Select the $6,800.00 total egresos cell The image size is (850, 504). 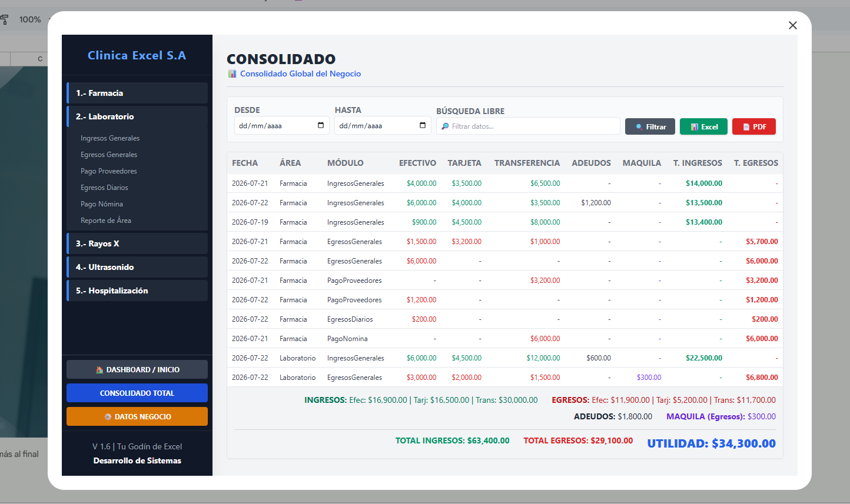[762, 378]
